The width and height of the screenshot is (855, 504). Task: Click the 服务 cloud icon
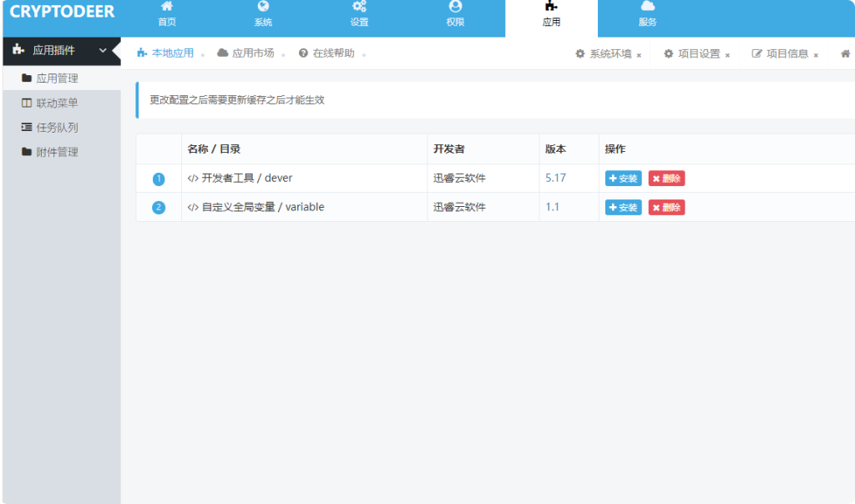[x=649, y=6]
